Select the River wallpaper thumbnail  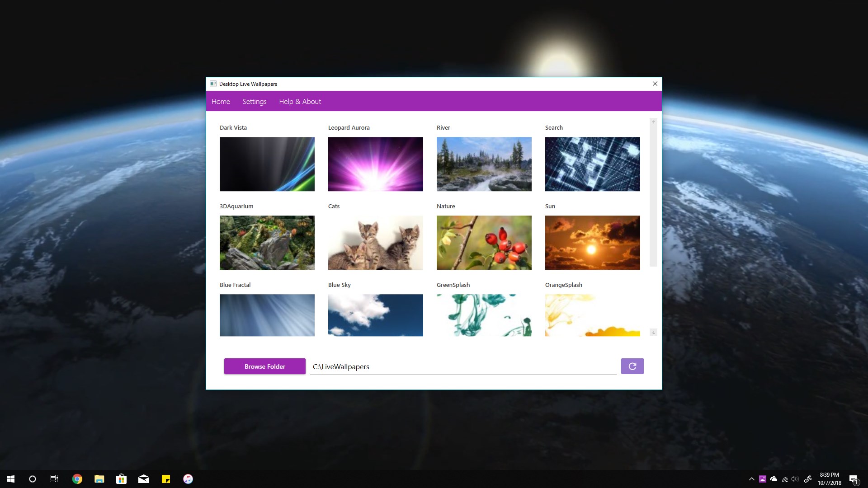(483, 164)
